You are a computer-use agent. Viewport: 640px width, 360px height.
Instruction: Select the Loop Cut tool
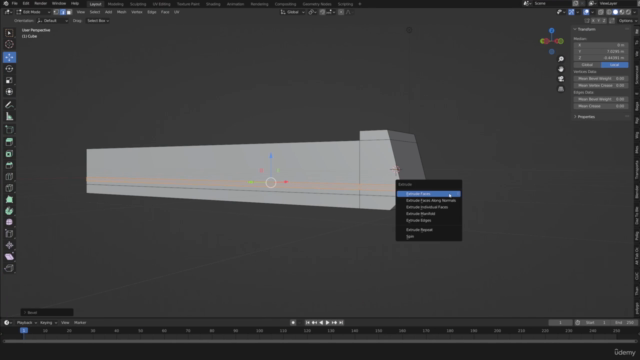pyautogui.click(x=9, y=177)
